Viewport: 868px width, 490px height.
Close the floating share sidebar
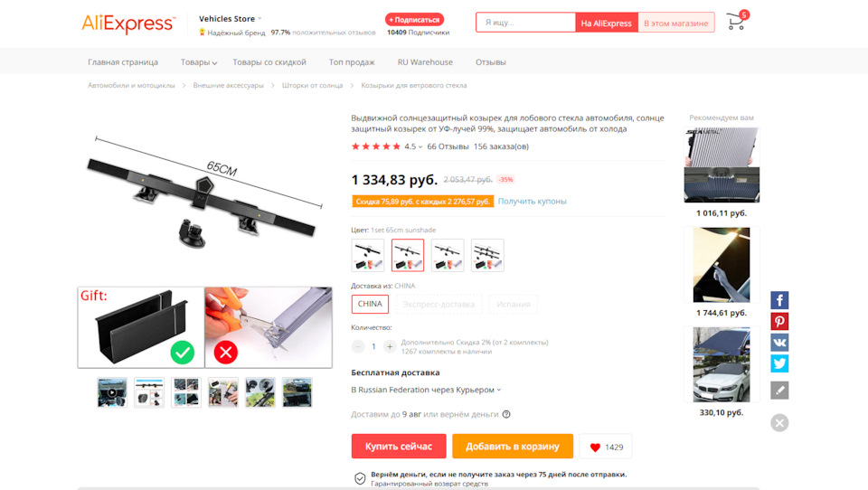click(x=779, y=423)
